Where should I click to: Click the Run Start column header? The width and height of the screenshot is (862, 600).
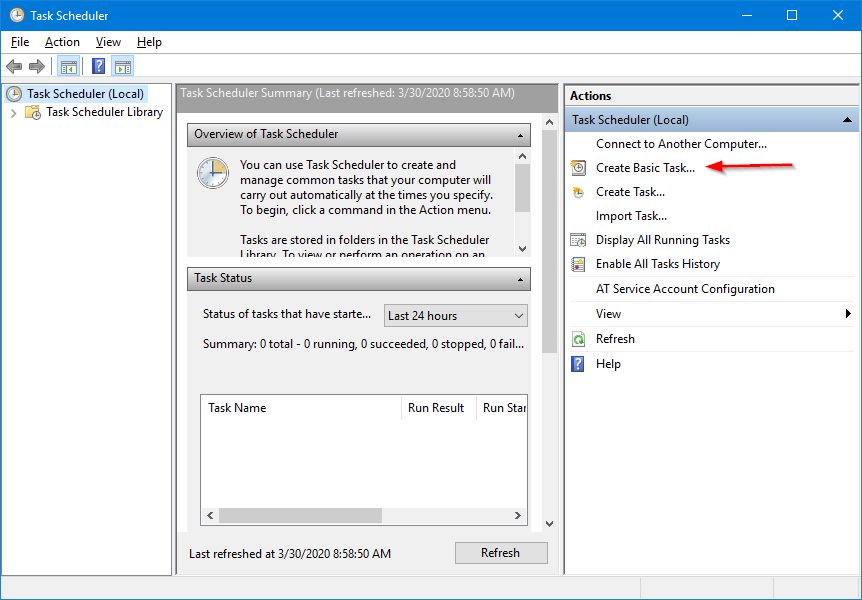[502, 408]
